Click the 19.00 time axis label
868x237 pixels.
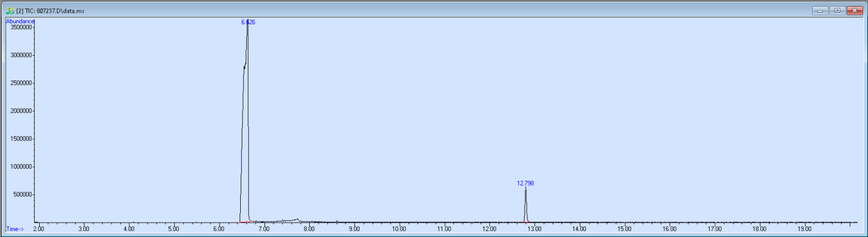point(805,229)
